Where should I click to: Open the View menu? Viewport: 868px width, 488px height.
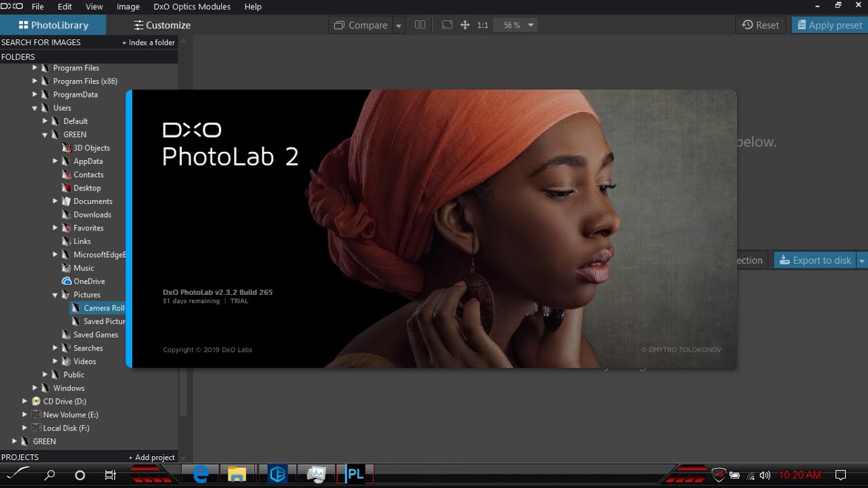coord(94,7)
